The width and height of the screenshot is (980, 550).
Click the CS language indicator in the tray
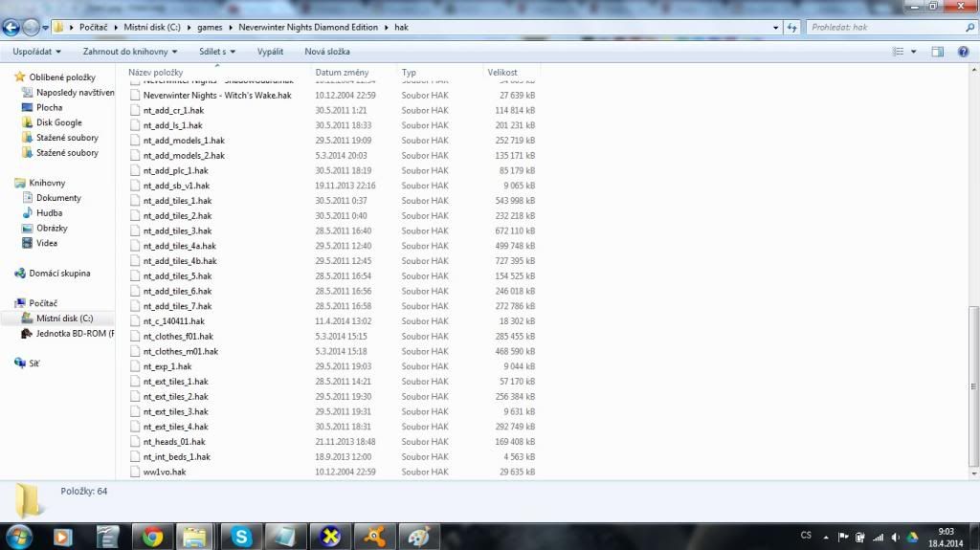tap(806, 536)
